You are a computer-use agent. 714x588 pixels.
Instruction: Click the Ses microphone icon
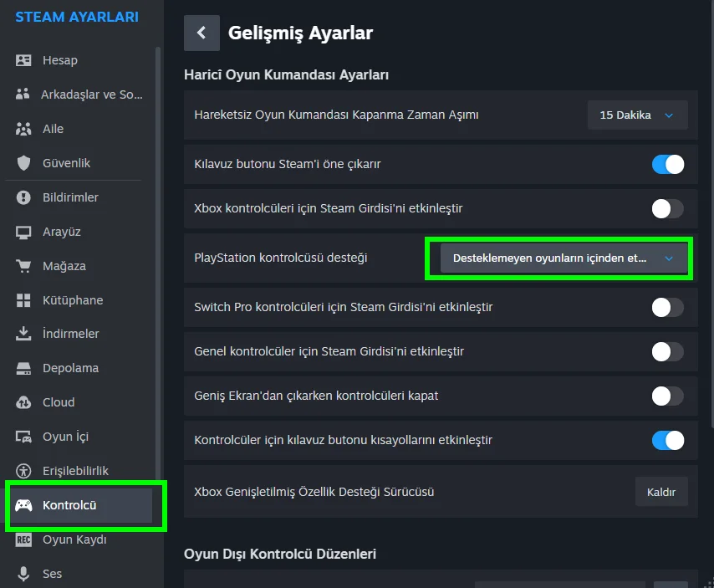(23, 574)
